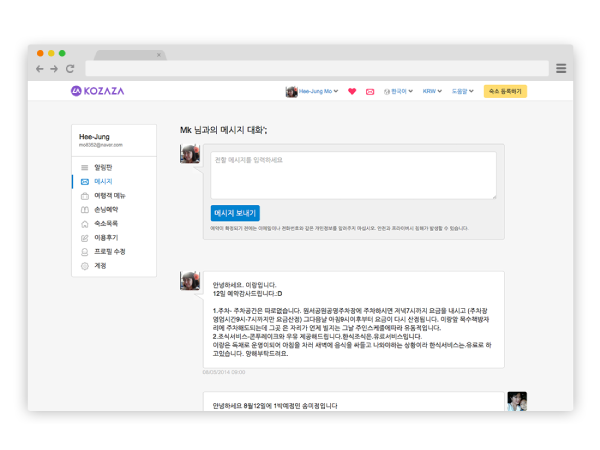
Task: Open messages via header envelope icon
Action: tap(370, 92)
